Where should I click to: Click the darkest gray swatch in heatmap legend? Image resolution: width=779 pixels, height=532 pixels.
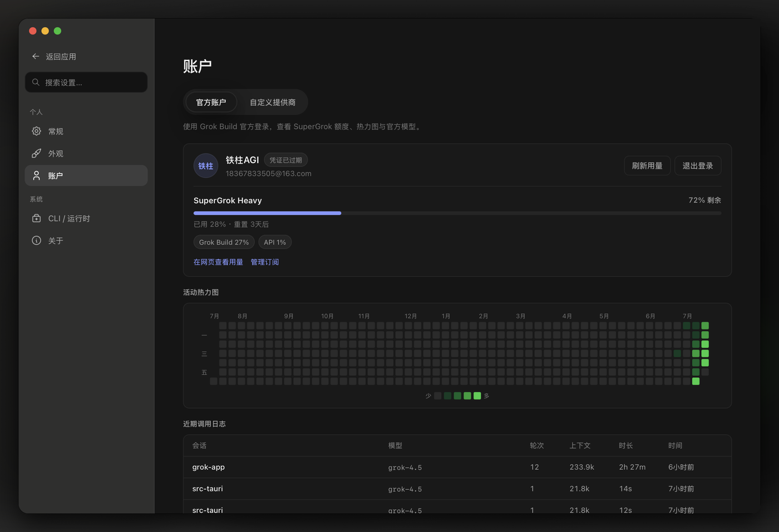pos(438,396)
